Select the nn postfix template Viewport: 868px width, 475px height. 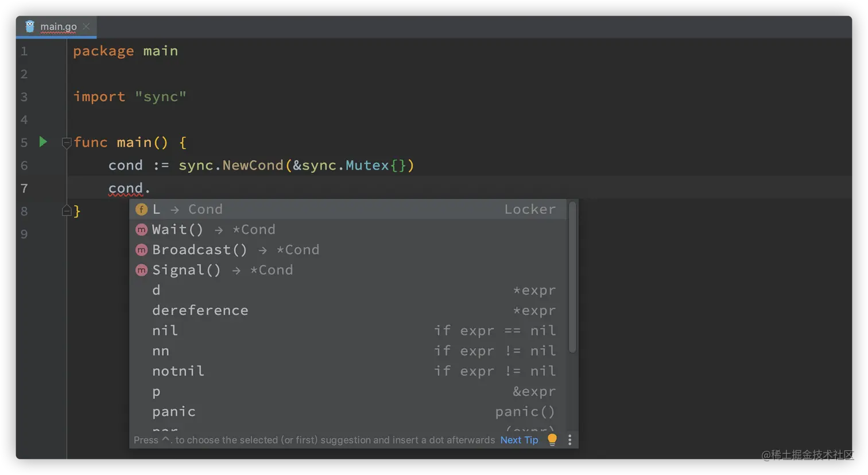point(348,350)
